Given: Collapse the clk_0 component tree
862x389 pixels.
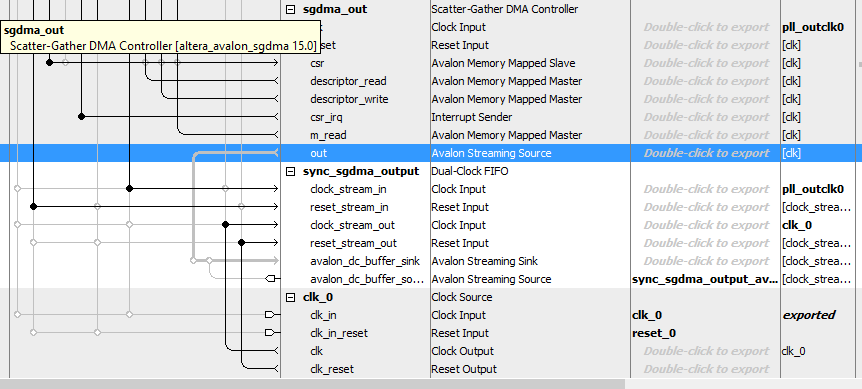Looking at the screenshot, I should click(x=291, y=297).
